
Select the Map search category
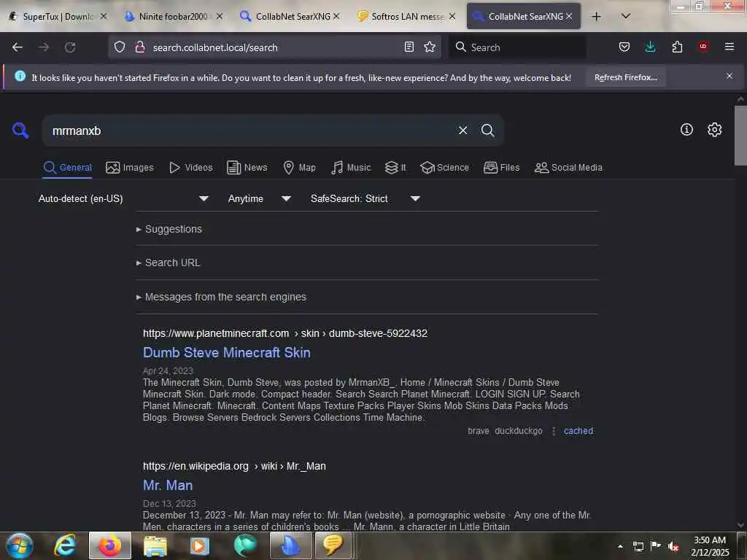point(299,168)
